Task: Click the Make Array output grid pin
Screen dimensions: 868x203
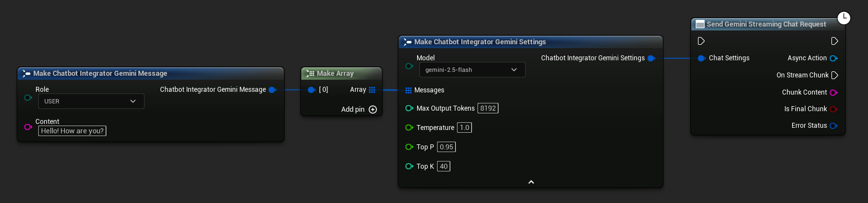Action: [x=372, y=90]
